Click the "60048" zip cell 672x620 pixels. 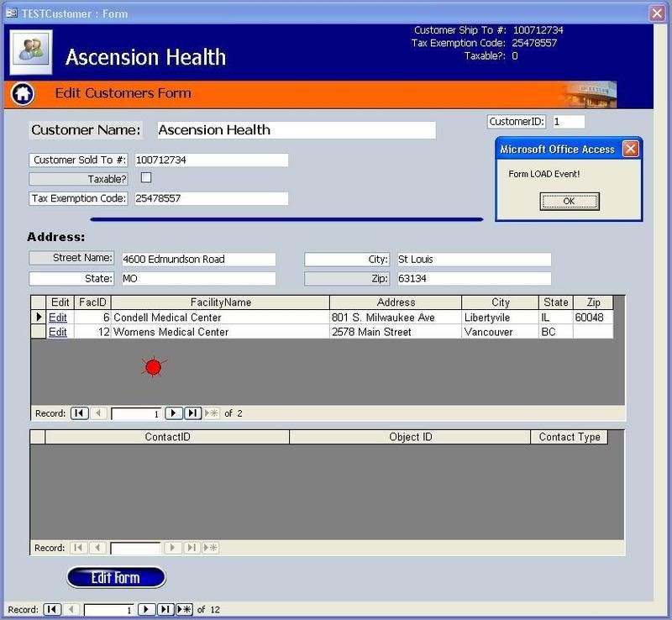coord(593,318)
